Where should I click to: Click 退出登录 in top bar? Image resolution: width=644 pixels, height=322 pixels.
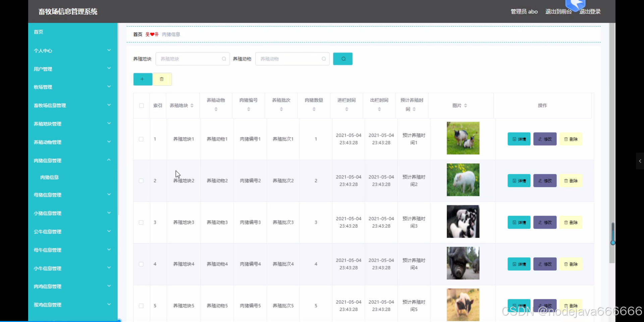(x=590, y=12)
